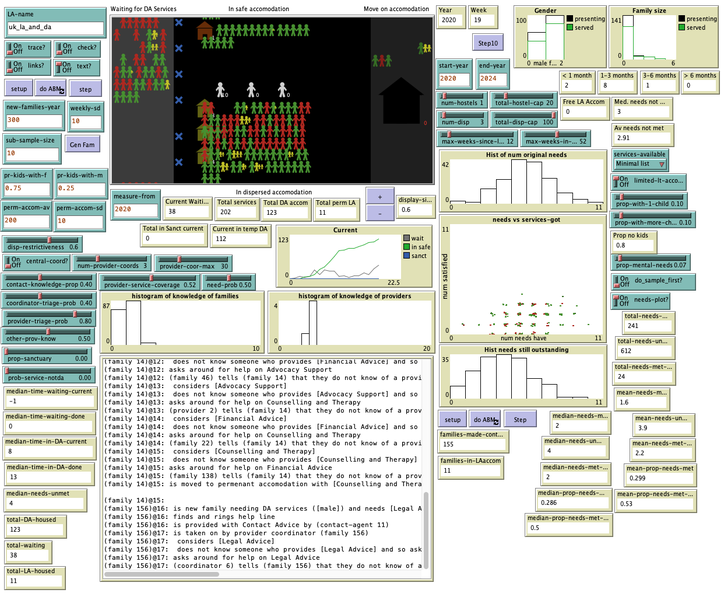Adjust the disp-restrictiveness slider

(x=42, y=244)
